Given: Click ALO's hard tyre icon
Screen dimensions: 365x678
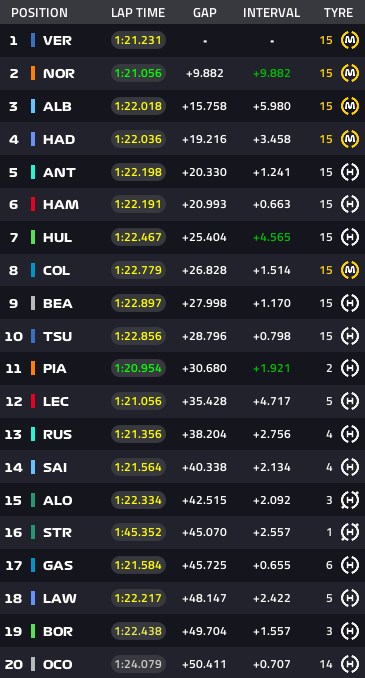Looking at the screenshot, I should (350, 500).
